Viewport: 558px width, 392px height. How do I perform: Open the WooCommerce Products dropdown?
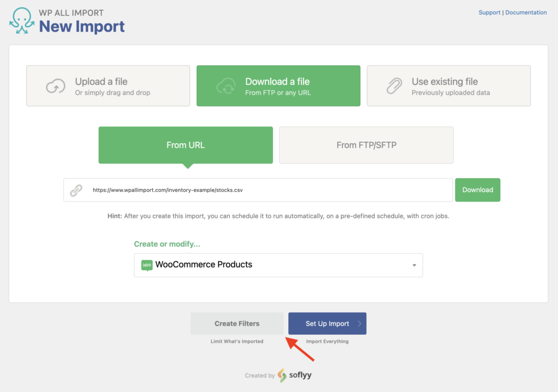pos(278,265)
